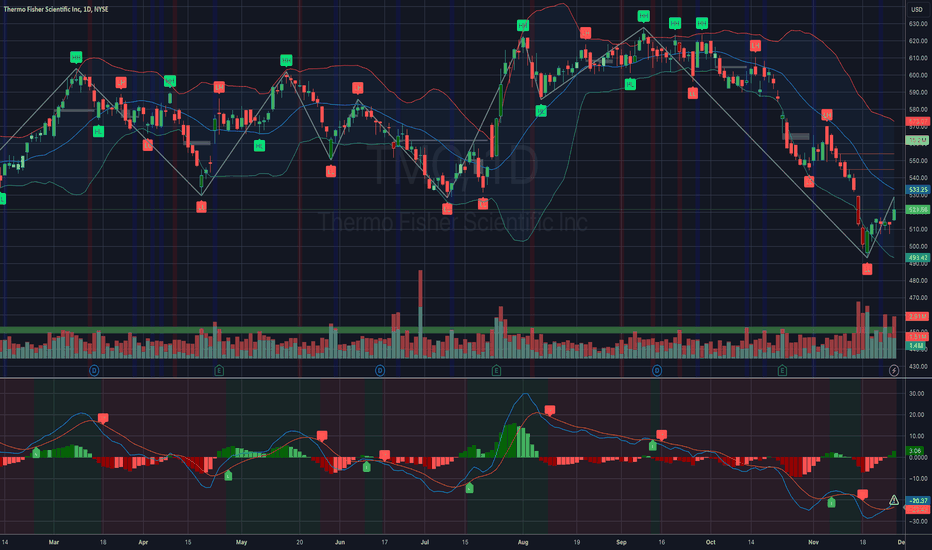Select the blue 533.25 price label
Image resolution: width=932 pixels, height=550 pixels.
[918, 190]
